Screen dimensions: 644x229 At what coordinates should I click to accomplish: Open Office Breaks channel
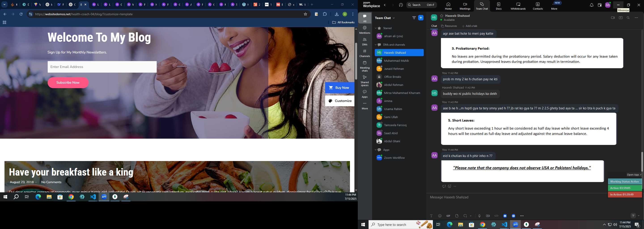tap(399, 77)
